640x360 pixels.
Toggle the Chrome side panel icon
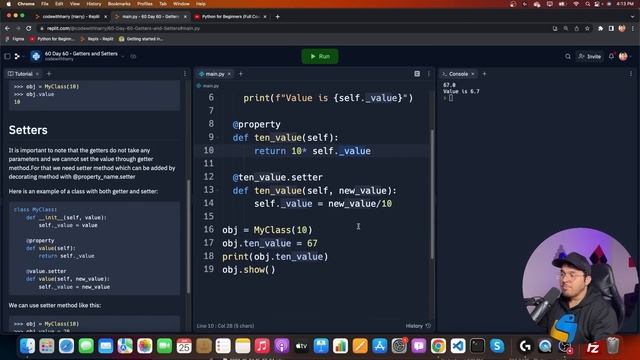(611, 29)
